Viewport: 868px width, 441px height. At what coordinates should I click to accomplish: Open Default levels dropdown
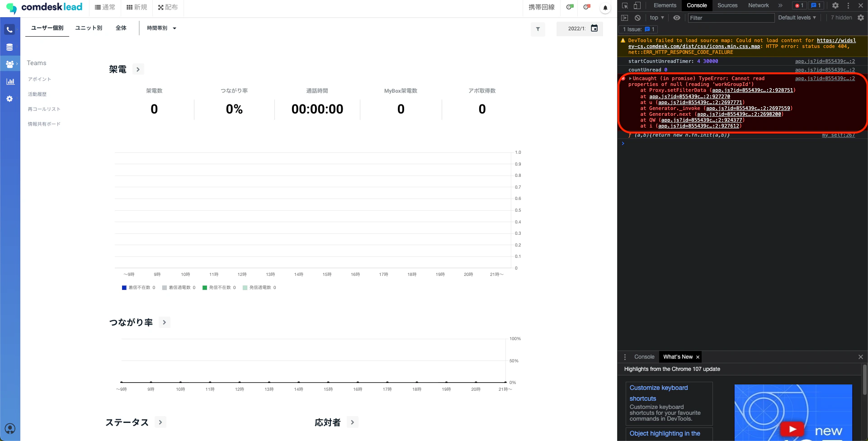(797, 18)
